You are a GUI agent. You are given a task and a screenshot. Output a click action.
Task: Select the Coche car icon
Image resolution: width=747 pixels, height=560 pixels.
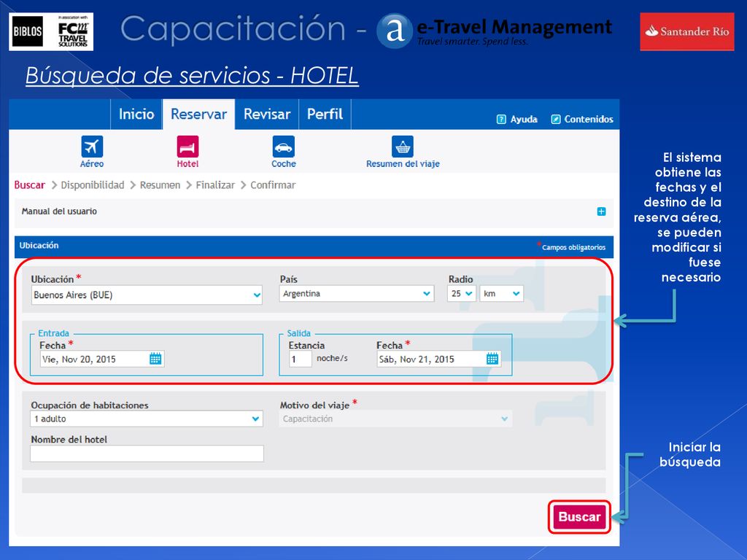(x=284, y=146)
